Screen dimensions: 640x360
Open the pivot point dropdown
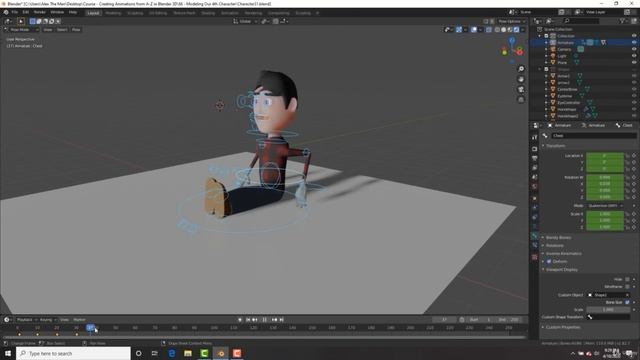coord(265,21)
